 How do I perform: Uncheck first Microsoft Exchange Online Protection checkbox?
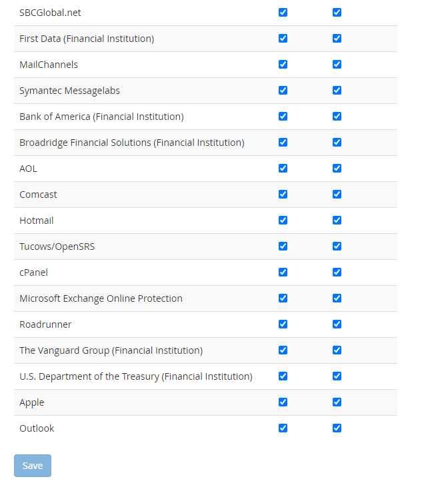(283, 298)
